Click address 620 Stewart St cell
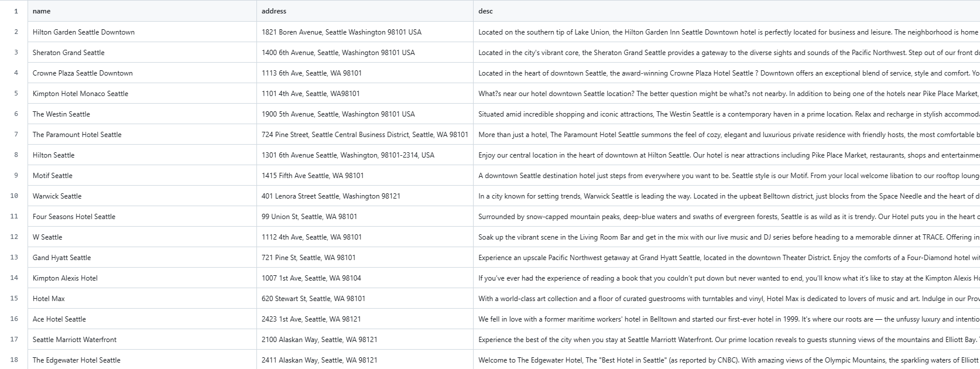980x369 pixels. [365, 299]
